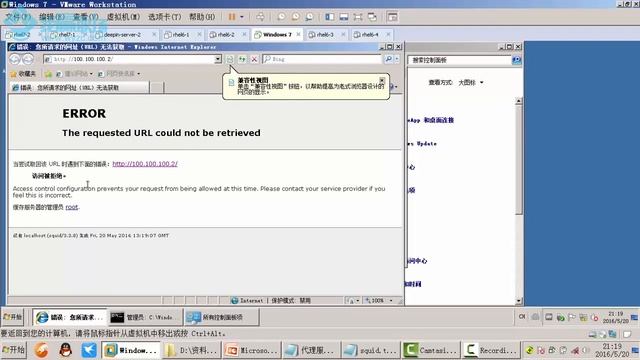Refresh the page in Internet Explorer
The image size is (640, 360).
(242, 59)
